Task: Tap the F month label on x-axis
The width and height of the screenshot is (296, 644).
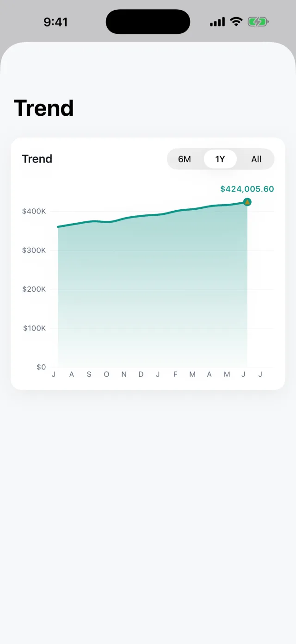Action: pos(175,375)
